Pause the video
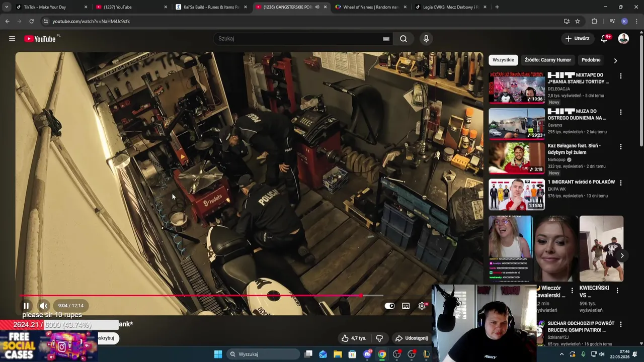 [x=26, y=306]
